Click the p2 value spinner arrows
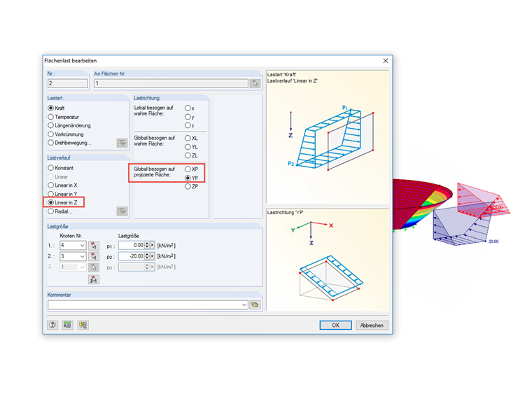Viewport: 532px width, 399px height. [147, 256]
